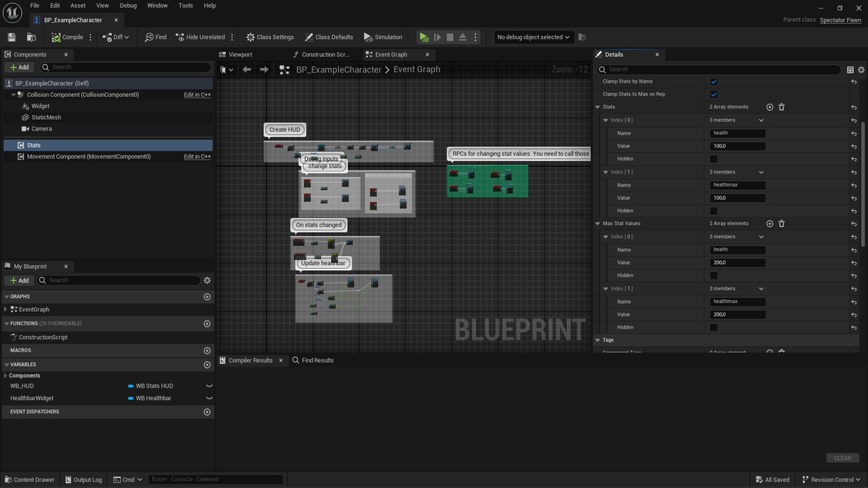Open Class Settings
The height and width of the screenshot is (488, 868).
coord(270,37)
